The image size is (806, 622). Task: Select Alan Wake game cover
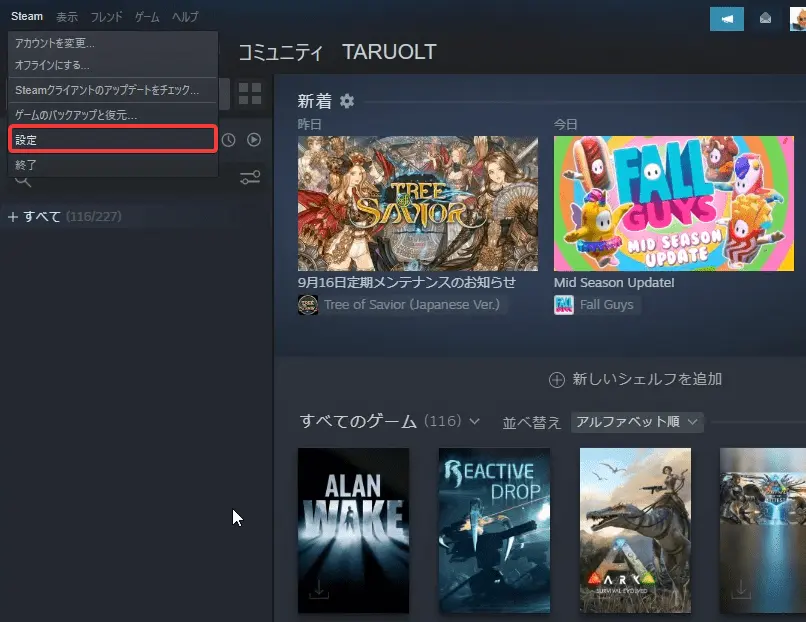pyautogui.click(x=354, y=530)
